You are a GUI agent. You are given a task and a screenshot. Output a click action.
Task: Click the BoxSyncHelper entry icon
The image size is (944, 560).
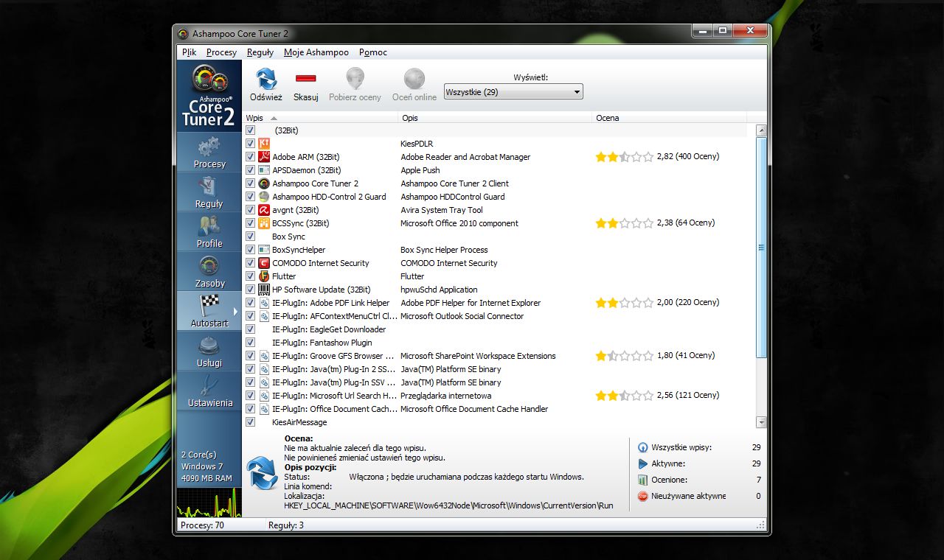pos(264,250)
